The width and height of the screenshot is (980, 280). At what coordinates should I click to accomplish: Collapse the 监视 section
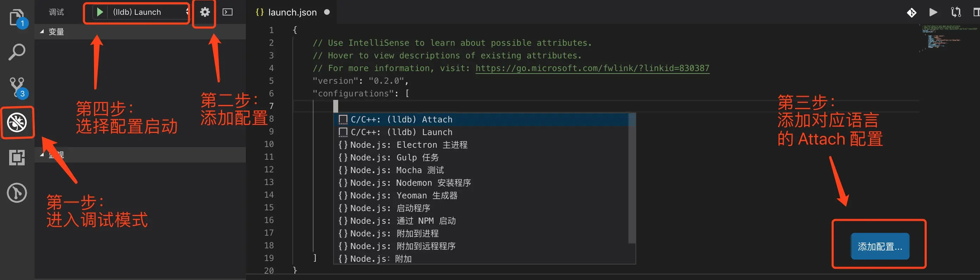point(140,155)
